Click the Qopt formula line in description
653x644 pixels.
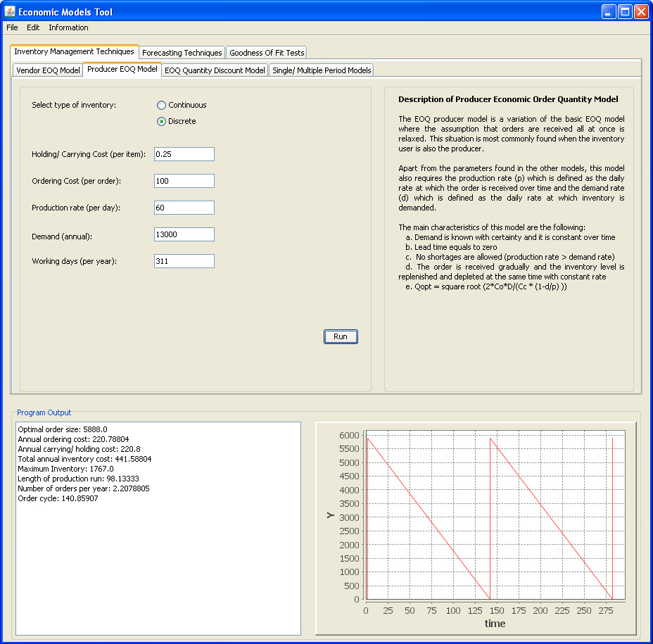click(x=486, y=286)
